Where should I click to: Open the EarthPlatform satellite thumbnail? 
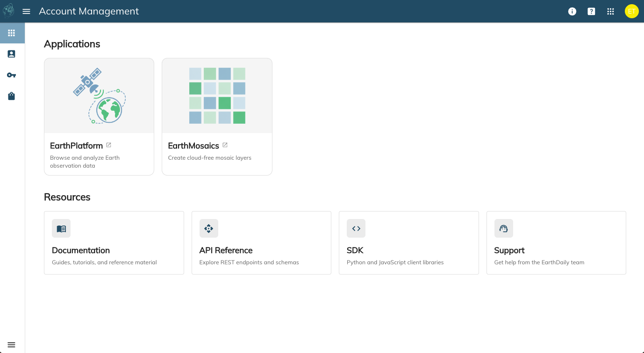[99, 96]
